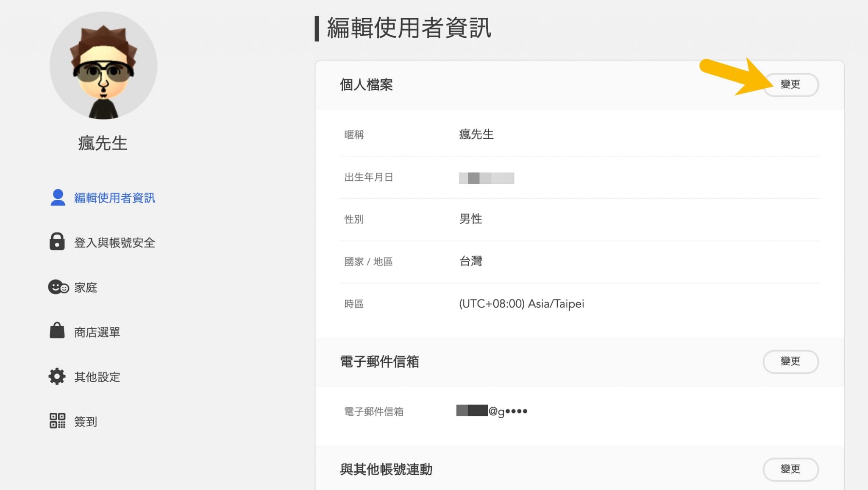Image resolution: width=868 pixels, height=490 pixels.
Task: Open 商店選單 in sidebar
Action: tap(97, 332)
